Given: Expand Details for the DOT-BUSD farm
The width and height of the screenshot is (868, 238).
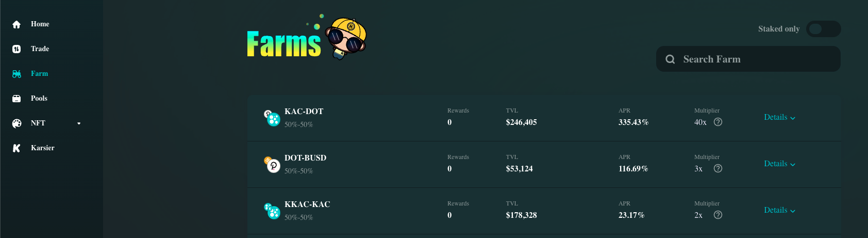Looking at the screenshot, I should pyautogui.click(x=780, y=164).
